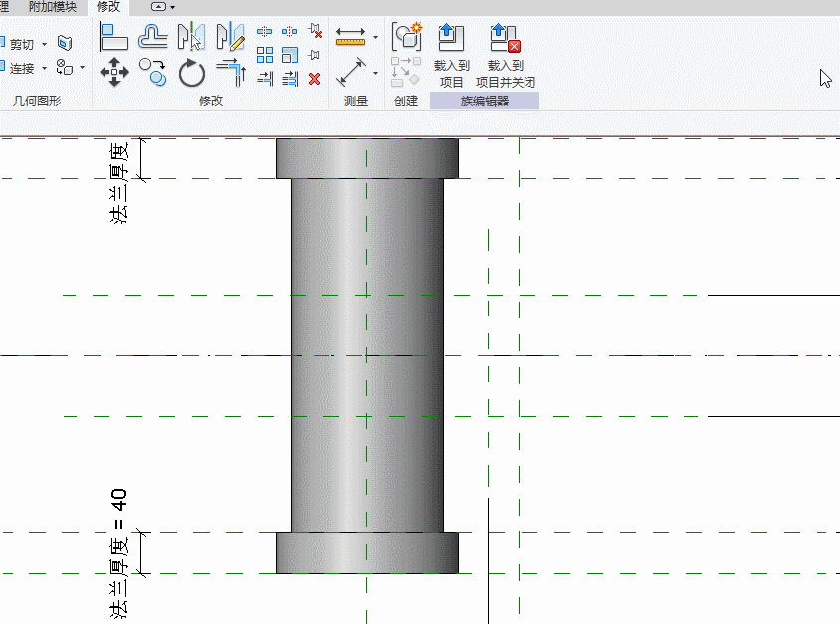The height and width of the screenshot is (624, 840).
Task: Click the red Delete icon
Action: point(315,79)
